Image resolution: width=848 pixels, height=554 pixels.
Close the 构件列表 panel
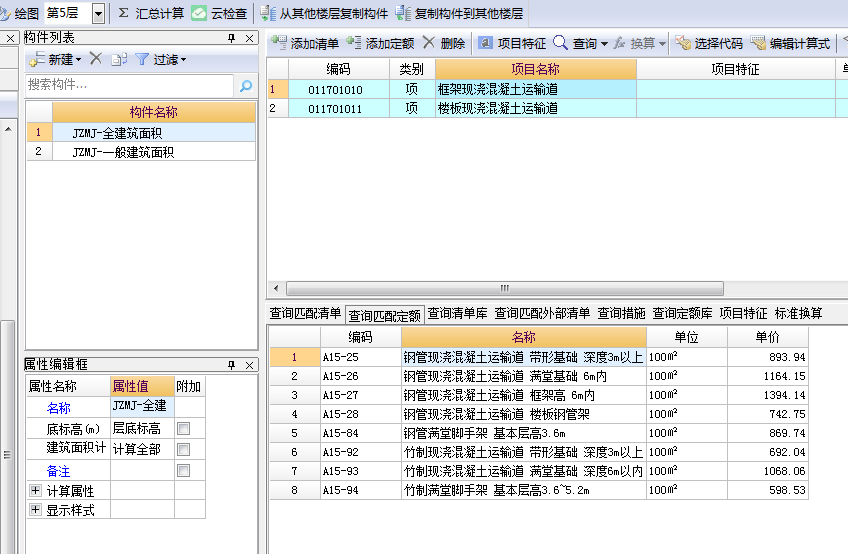click(249, 38)
